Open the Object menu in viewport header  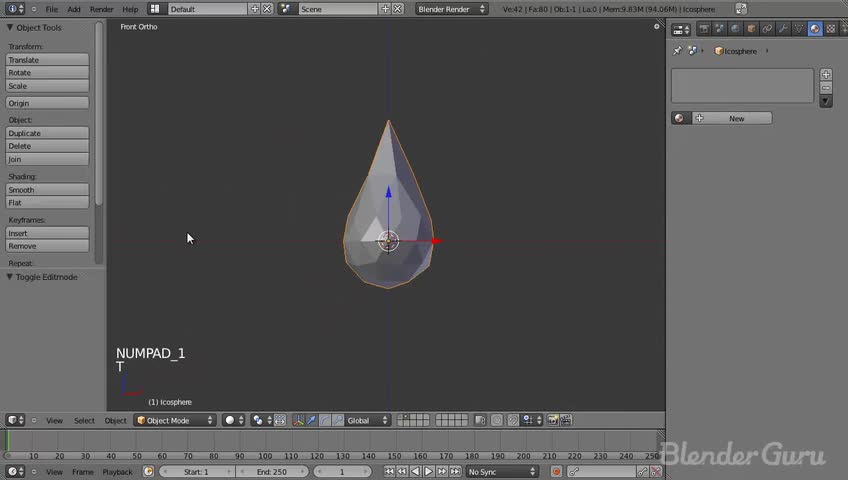coord(115,421)
